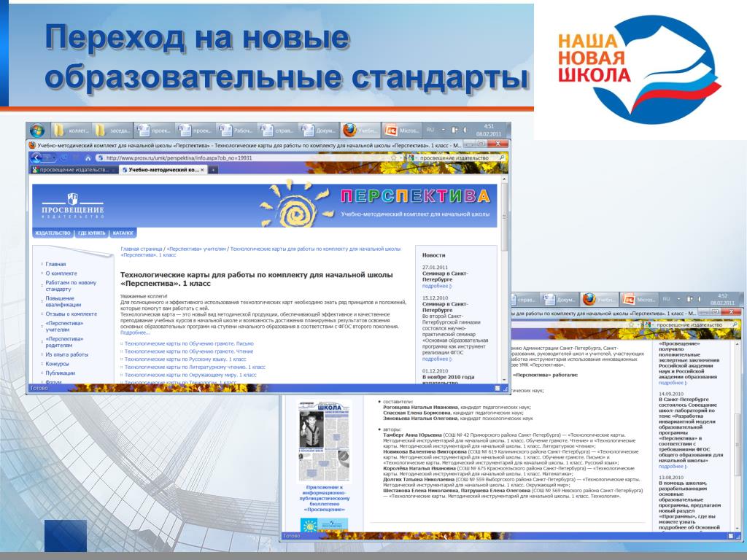Open 'Отзывы о комплекте' menu item
The width and height of the screenshot is (747, 560).
click(71, 314)
